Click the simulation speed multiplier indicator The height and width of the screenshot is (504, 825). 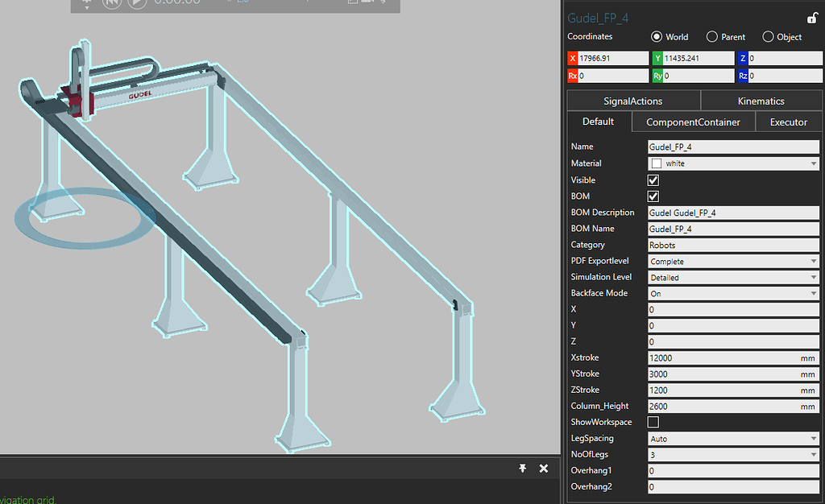tap(234, 3)
